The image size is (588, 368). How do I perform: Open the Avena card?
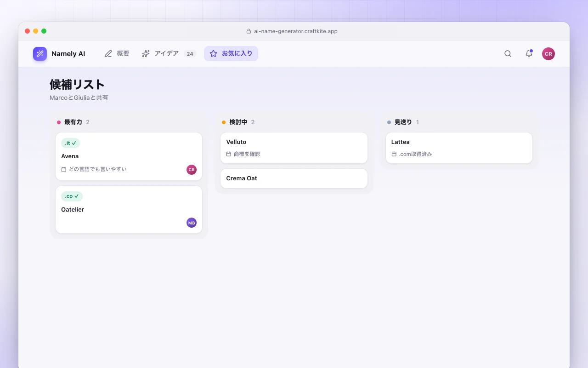pyautogui.click(x=129, y=156)
